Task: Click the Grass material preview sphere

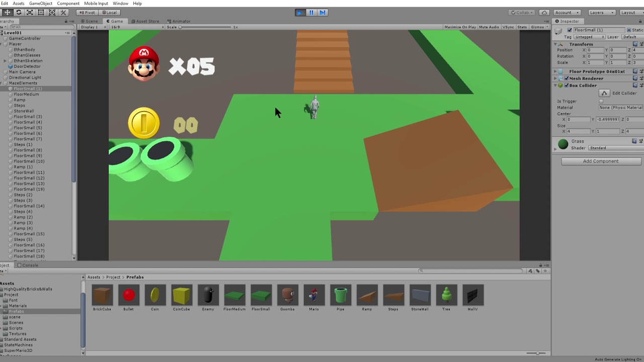Action: (563, 144)
